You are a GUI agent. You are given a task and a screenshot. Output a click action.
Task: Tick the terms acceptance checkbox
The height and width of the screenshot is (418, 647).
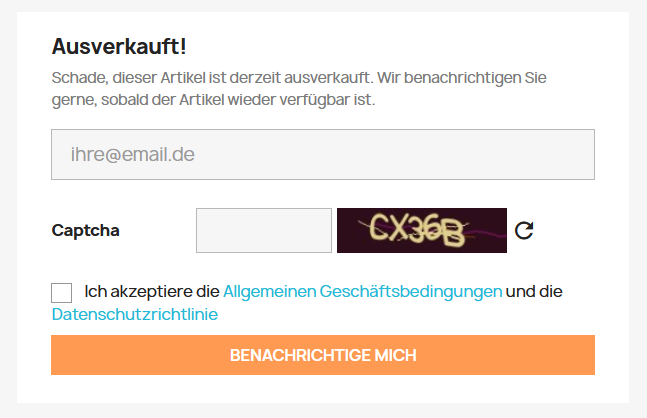coord(62,292)
